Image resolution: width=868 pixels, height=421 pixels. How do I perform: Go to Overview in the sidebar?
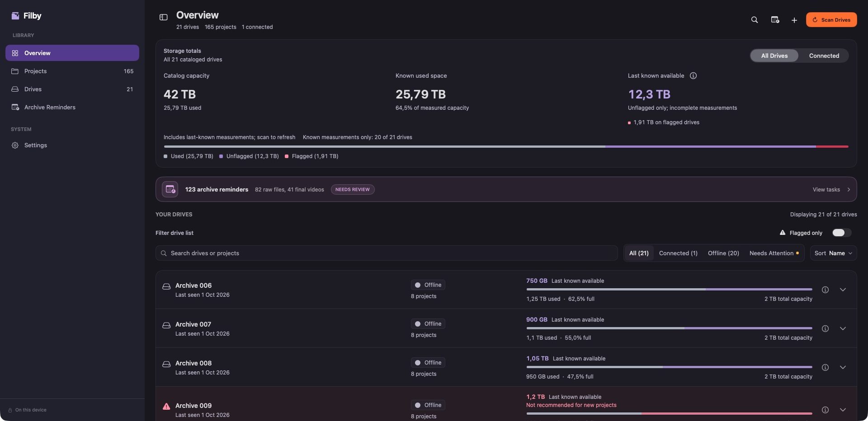point(72,53)
